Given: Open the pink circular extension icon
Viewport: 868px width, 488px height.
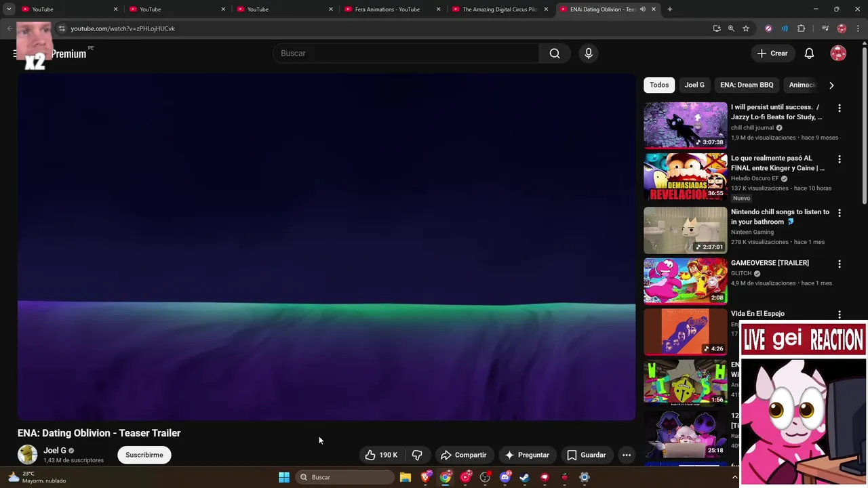Looking at the screenshot, I should [768, 28].
